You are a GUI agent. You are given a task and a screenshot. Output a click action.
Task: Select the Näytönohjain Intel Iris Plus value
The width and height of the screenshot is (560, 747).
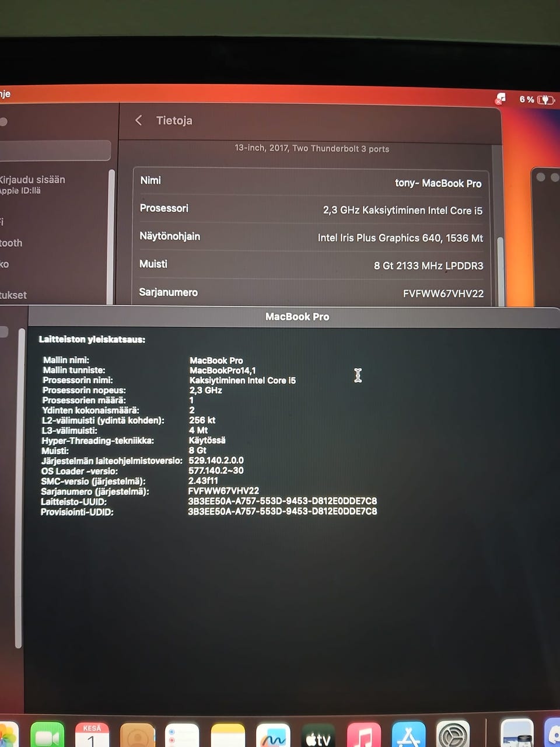point(400,238)
